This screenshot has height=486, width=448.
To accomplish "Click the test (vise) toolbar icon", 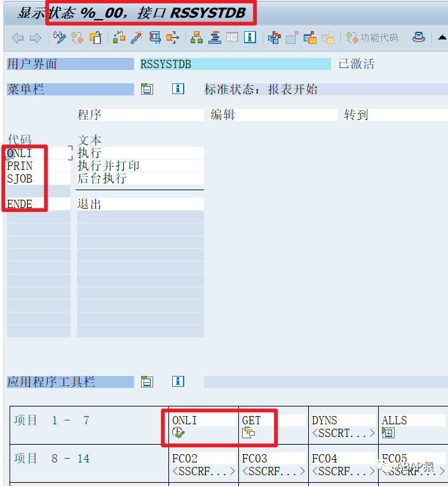I will [x=155, y=38].
